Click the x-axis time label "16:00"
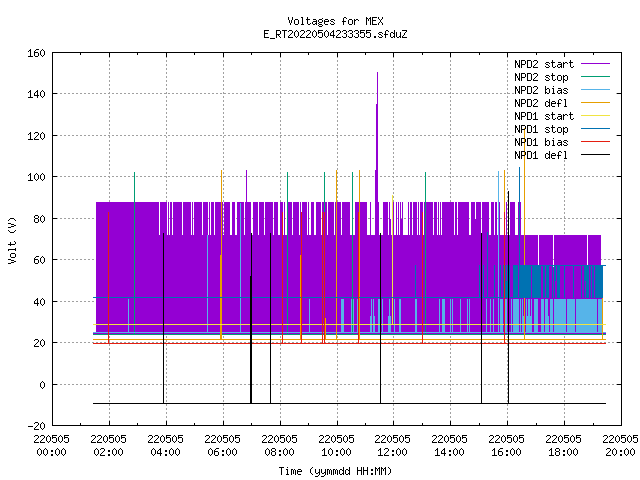This screenshot has height=480, width=640. coord(507,452)
